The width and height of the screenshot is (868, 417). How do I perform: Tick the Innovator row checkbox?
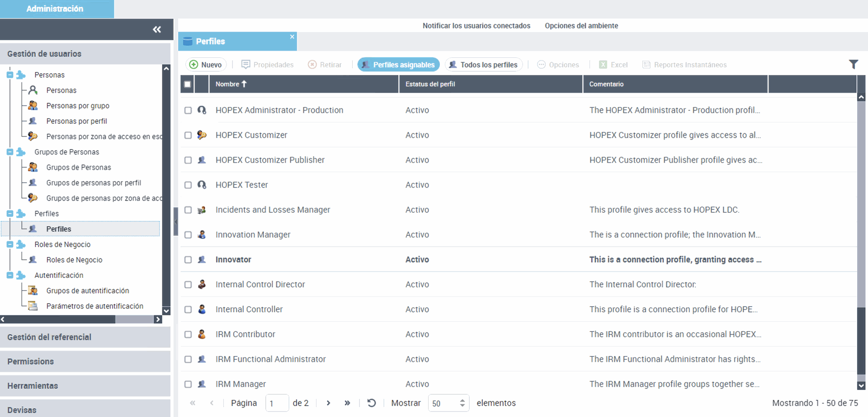188,259
